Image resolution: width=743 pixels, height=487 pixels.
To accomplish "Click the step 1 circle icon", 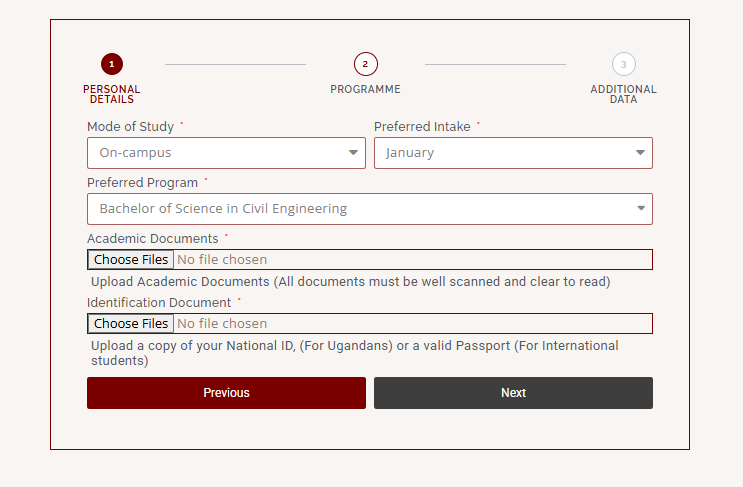I will 112,64.
